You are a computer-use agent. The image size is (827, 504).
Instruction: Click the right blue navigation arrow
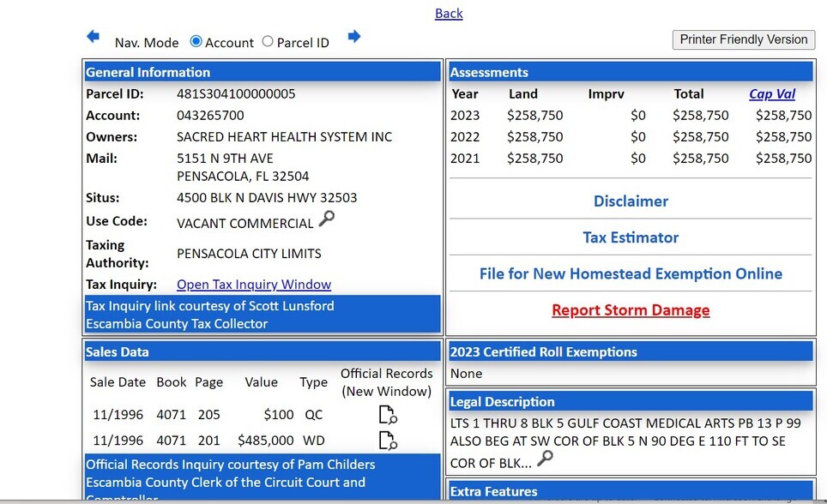[354, 37]
